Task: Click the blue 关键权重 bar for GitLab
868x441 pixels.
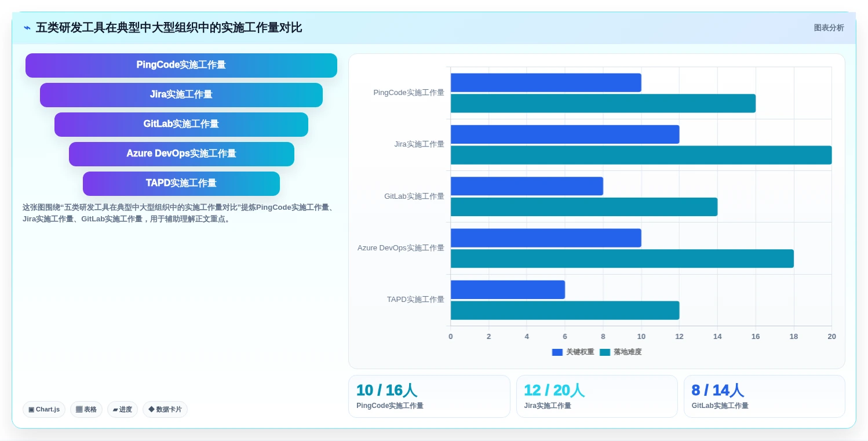Action: 527,186
